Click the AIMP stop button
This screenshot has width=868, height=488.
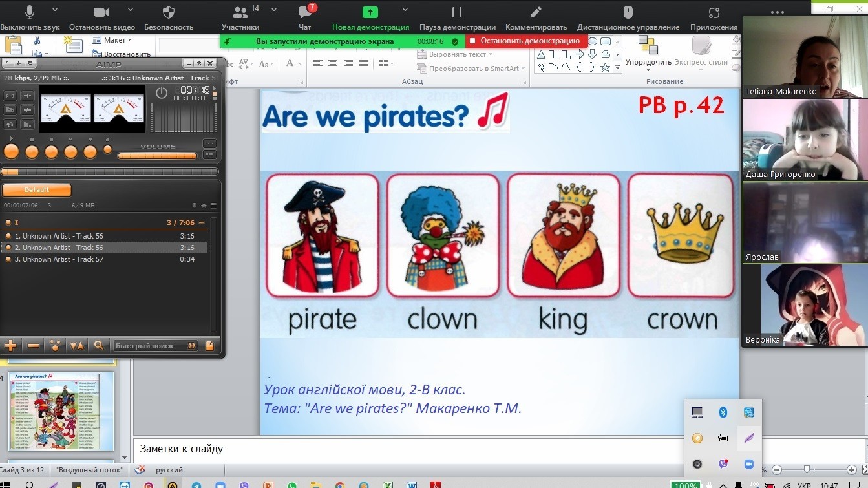(x=51, y=152)
